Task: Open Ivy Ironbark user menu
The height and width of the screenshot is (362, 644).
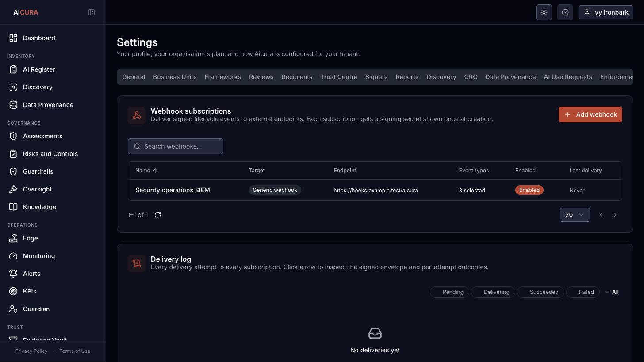Action: pyautogui.click(x=606, y=12)
